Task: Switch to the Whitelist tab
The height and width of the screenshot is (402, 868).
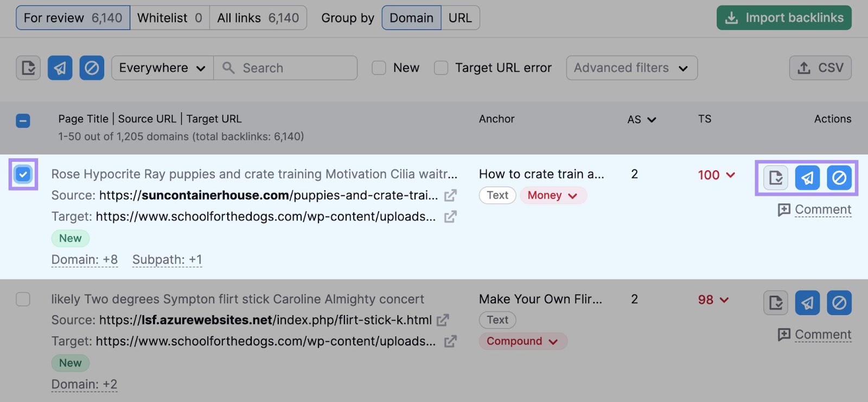Action: click(x=169, y=18)
